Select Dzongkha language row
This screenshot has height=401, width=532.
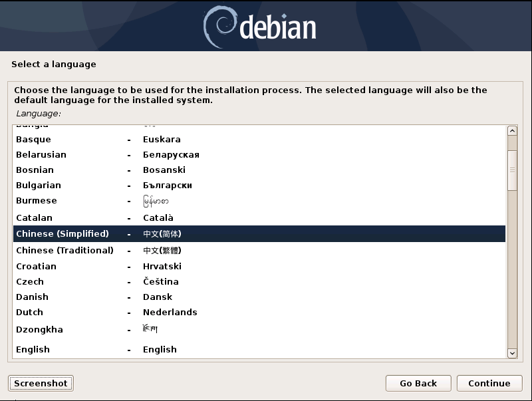259,329
